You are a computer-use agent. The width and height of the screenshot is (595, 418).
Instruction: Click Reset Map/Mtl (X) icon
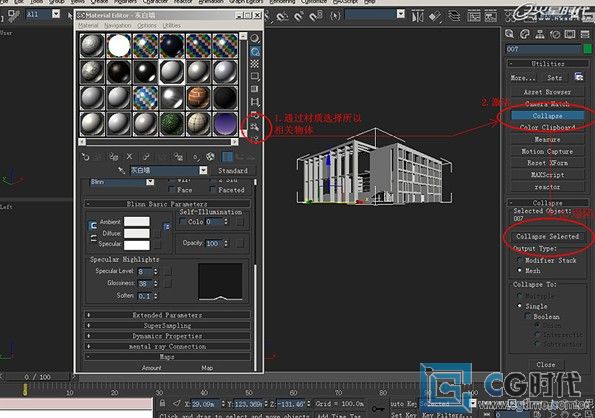[x=129, y=157]
